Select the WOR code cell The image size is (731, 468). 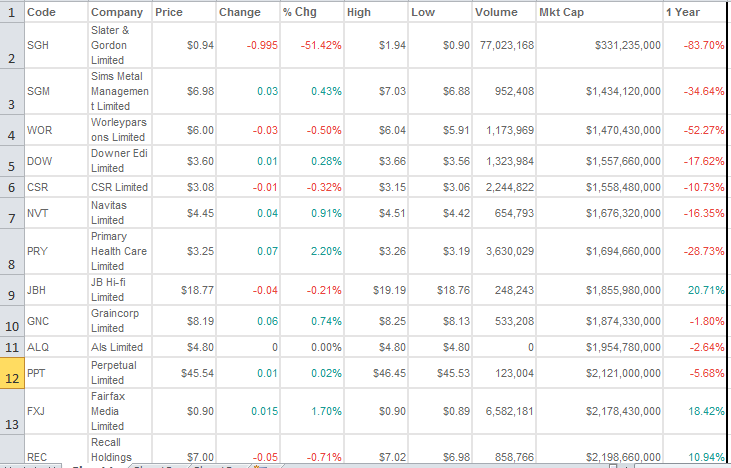[x=56, y=130]
